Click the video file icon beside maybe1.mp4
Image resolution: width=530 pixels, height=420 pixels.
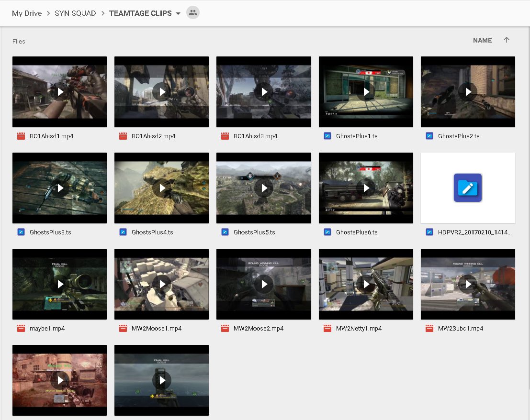pos(21,328)
